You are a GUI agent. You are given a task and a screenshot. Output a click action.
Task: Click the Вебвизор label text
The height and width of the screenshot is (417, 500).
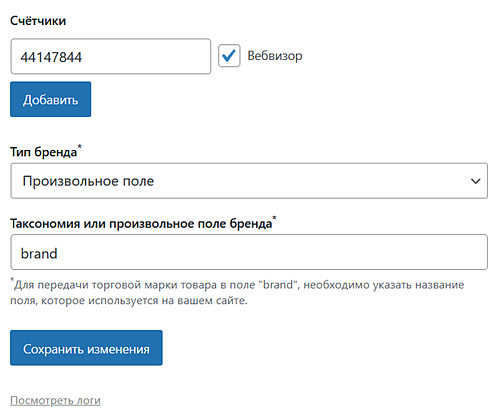(x=275, y=56)
